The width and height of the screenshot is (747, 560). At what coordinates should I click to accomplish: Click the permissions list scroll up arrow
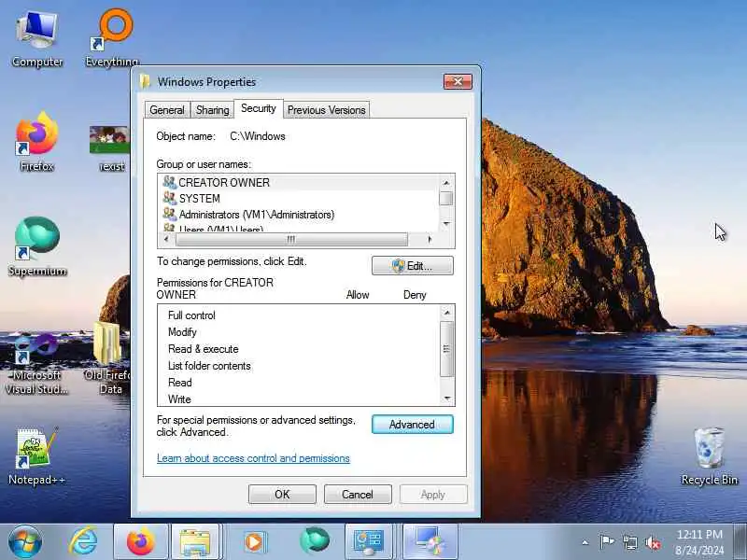click(447, 313)
